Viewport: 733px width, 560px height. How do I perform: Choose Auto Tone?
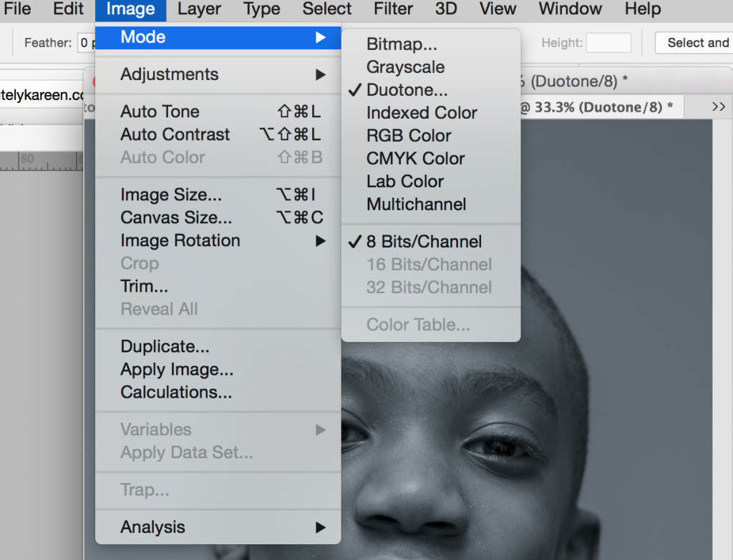pyautogui.click(x=218, y=112)
